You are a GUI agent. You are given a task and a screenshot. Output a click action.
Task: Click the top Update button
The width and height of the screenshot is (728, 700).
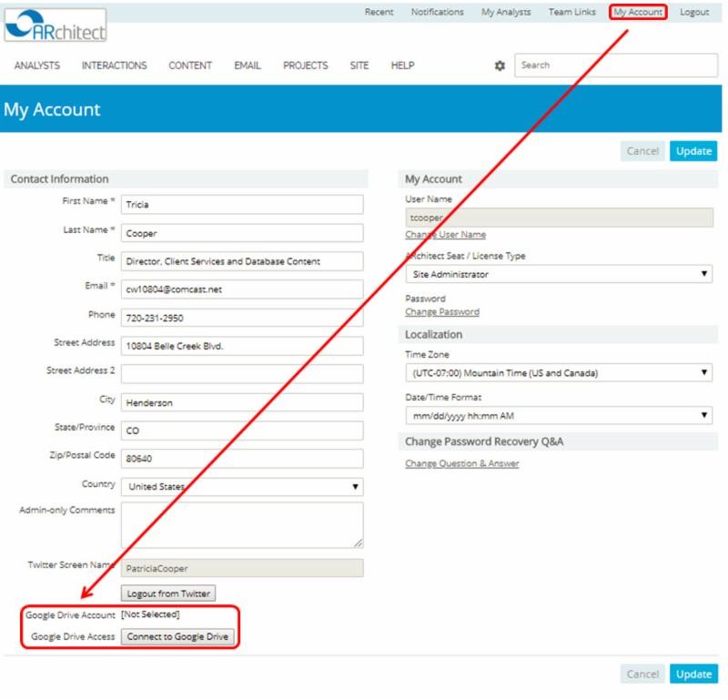point(693,151)
